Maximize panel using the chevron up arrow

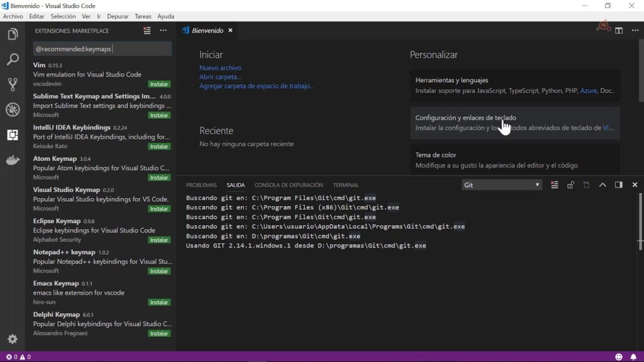pos(602,185)
